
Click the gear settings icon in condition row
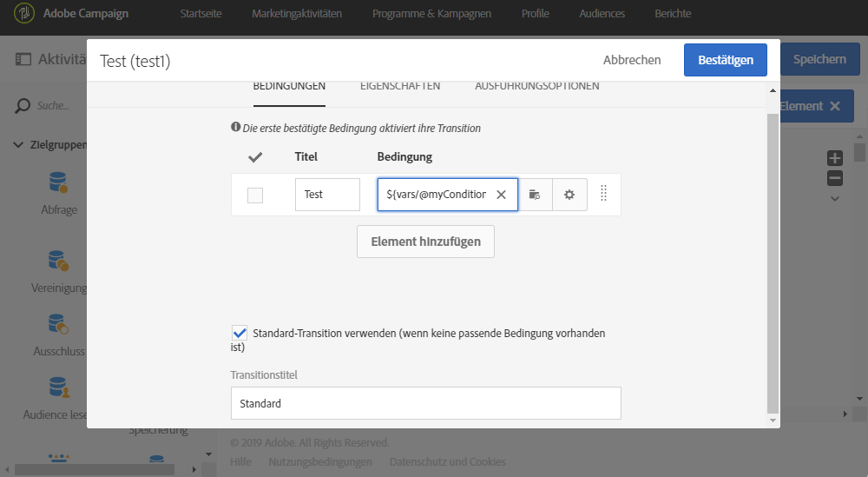pos(569,195)
